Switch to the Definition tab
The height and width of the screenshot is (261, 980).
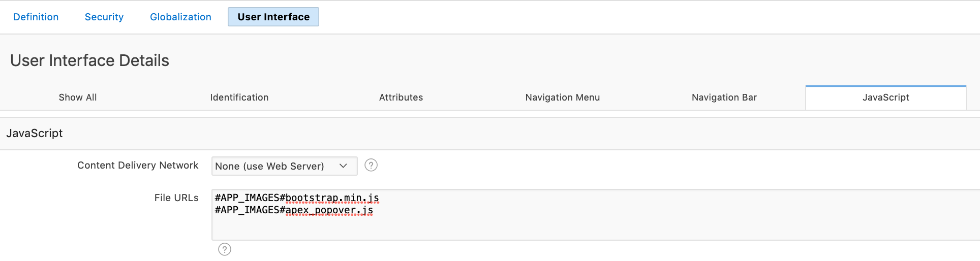tap(36, 17)
